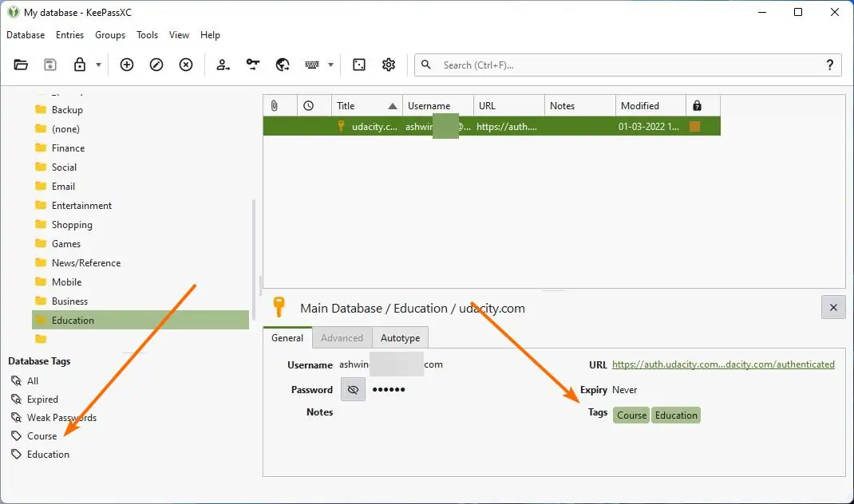The width and height of the screenshot is (854, 504).
Task: Copy password using key icon
Action: [253, 65]
